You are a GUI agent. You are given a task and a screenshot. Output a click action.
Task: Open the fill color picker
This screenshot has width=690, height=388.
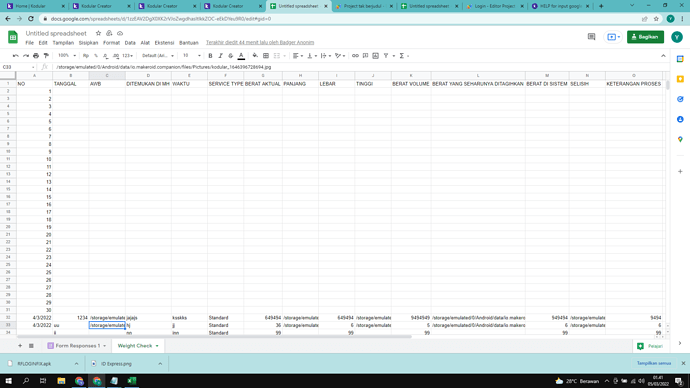255,56
